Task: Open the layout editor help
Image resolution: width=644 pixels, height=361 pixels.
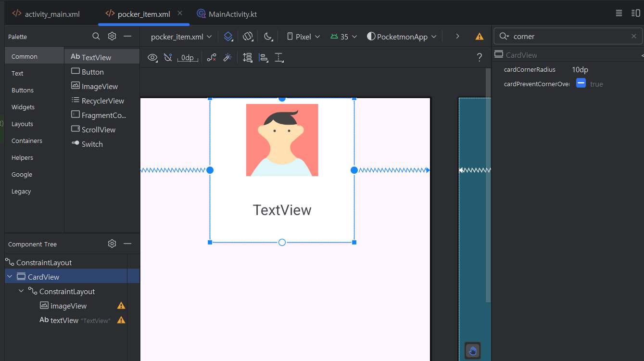Action: (x=480, y=58)
